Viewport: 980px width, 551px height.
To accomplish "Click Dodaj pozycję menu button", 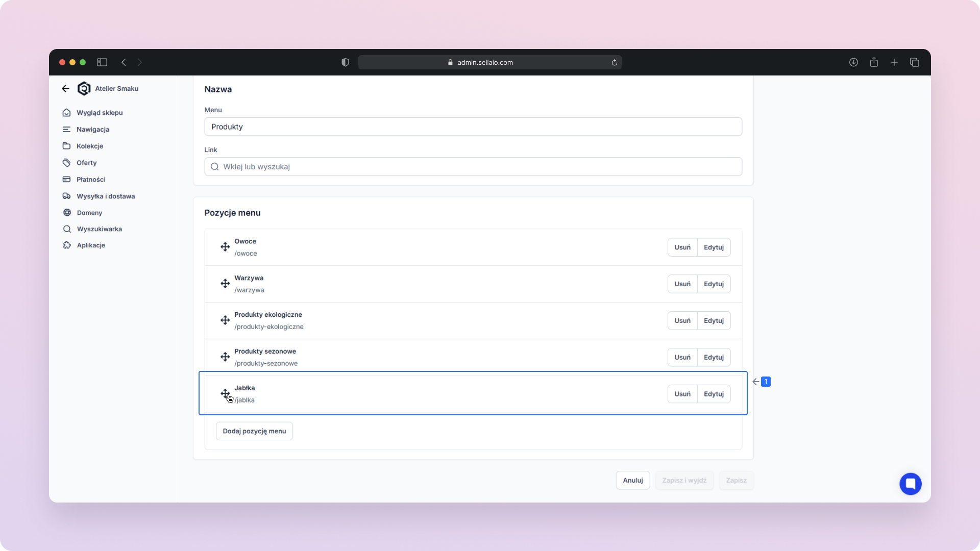I will coord(254,431).
